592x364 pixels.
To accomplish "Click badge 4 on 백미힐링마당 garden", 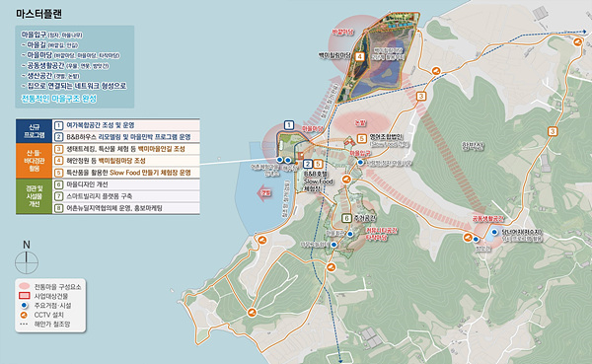I will pyautogui.click(x=360, y=56).
